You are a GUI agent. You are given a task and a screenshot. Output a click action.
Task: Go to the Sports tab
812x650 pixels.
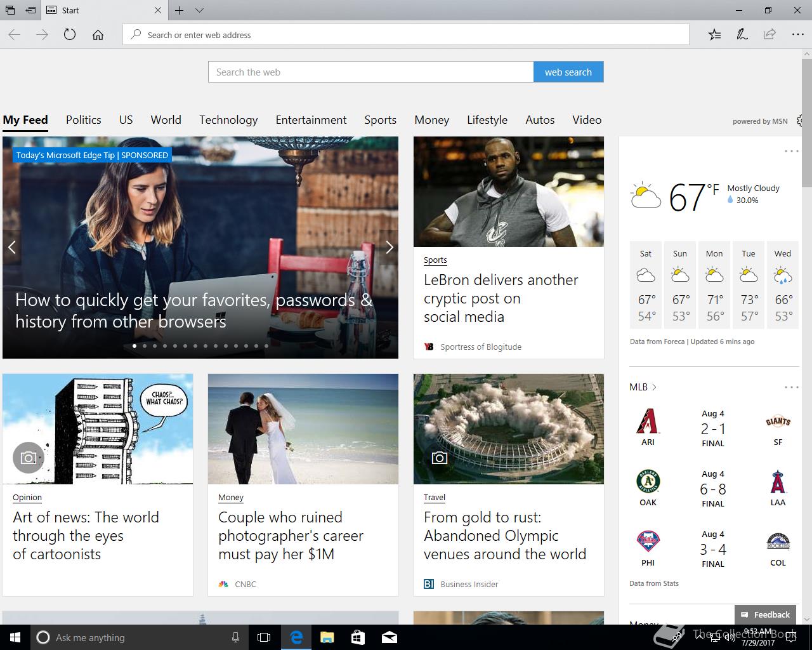pos(380,120)
